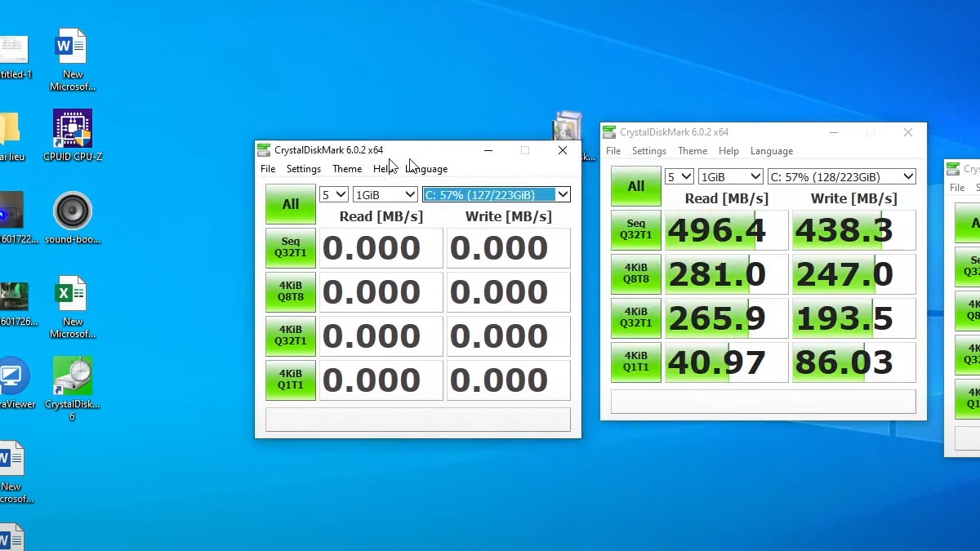This screenshot has height=551, width=980.
Task: Click the front CrystalDiskMark window title icon
Action: [264, 150]
